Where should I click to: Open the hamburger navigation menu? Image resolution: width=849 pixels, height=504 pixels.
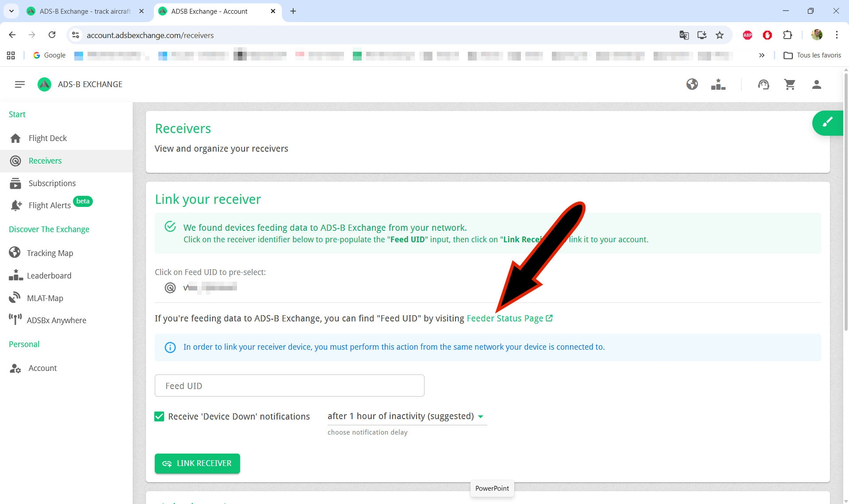click(19, 84)
